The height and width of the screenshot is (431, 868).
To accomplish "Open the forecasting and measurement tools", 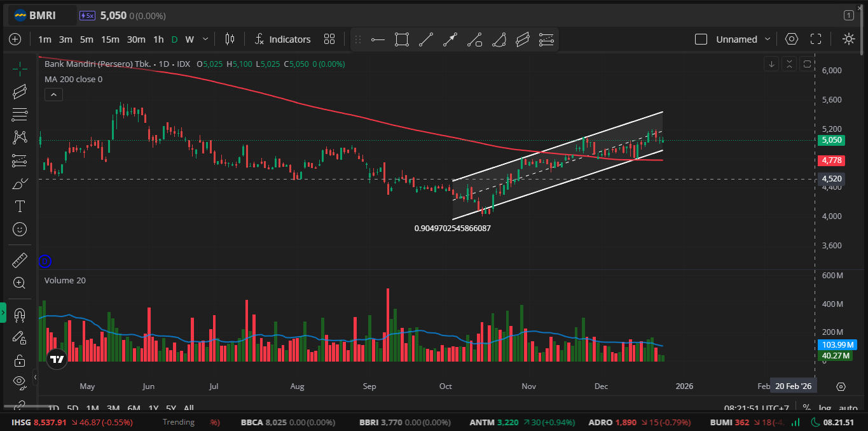I will click(x=20, y=160).
